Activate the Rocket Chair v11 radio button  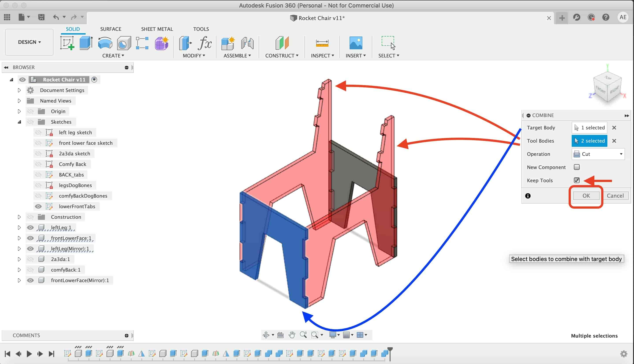tap(94, 79)
